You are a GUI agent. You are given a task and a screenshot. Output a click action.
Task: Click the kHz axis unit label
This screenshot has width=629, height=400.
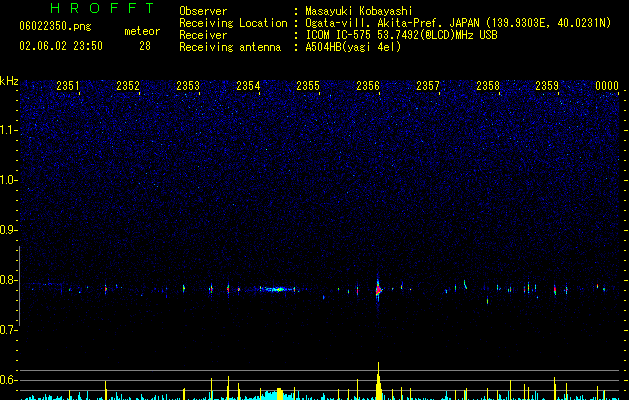[x=9, y=81]
